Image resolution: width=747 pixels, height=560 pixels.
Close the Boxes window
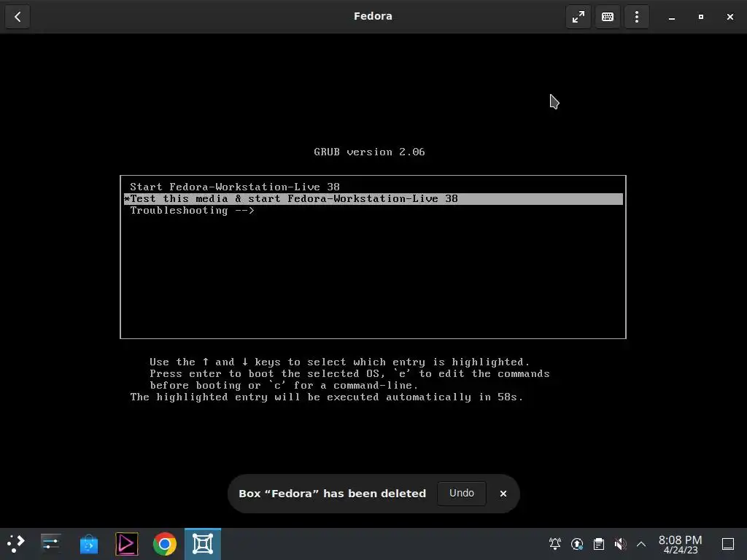(729, 17)
